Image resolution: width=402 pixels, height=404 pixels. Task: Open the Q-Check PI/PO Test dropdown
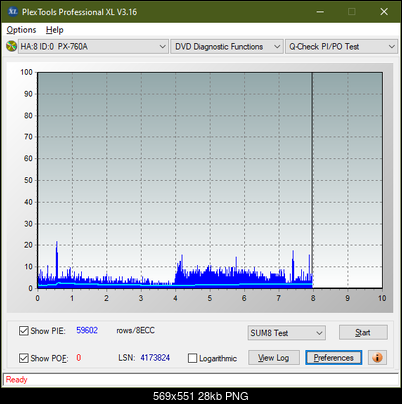[341, 46]
